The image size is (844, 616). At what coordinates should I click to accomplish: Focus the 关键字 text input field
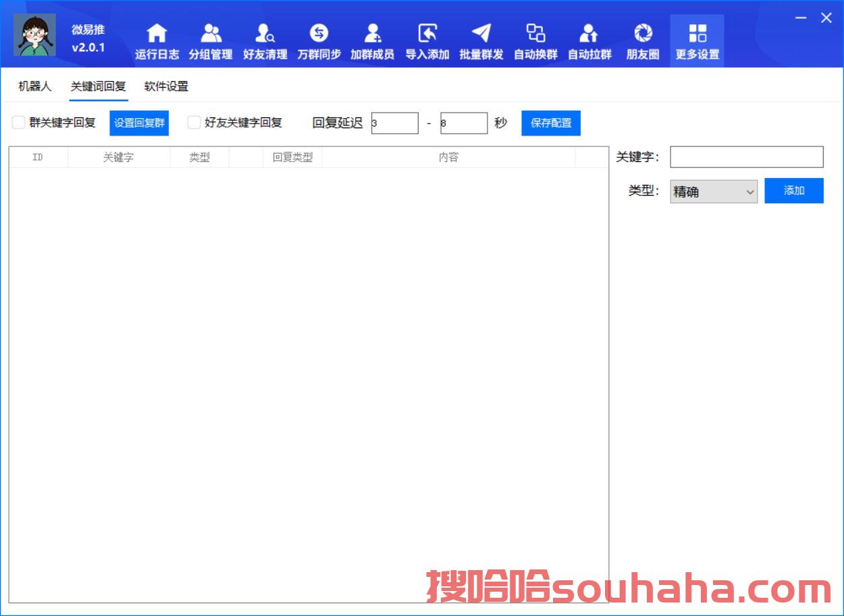tap(746, 157)
